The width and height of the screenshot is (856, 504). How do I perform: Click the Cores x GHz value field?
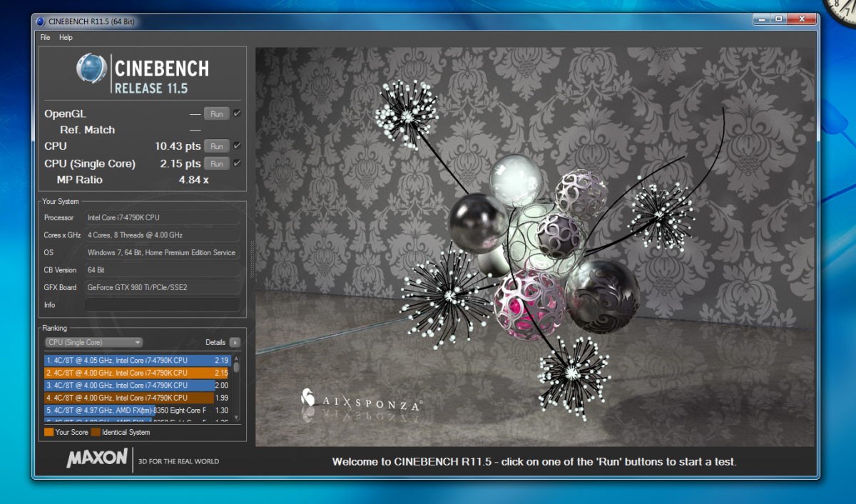coord(162,235)
